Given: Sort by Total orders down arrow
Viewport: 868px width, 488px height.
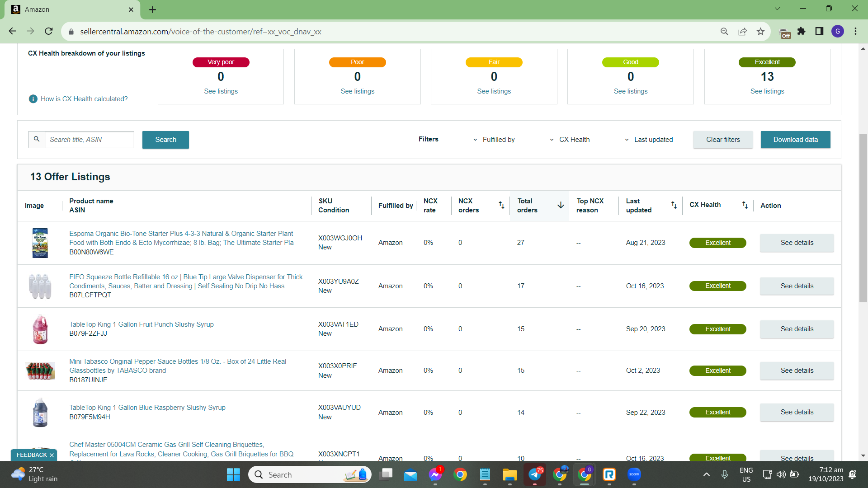Looking at the screenshot, I should coord(561,205).
